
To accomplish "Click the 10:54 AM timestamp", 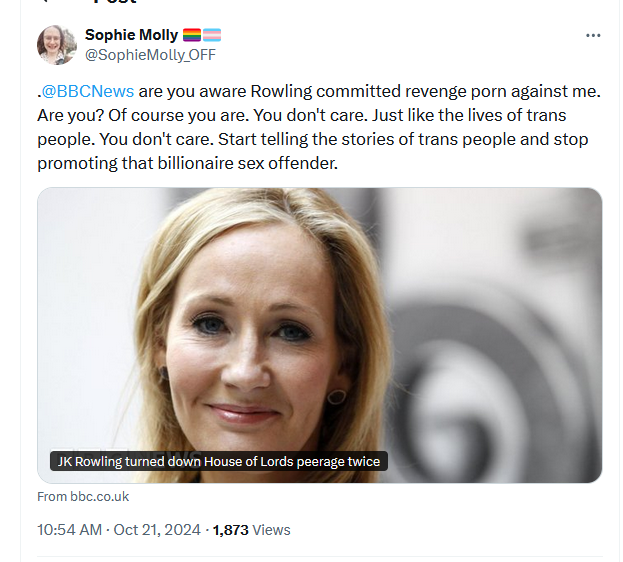I will tap(69, 529).
